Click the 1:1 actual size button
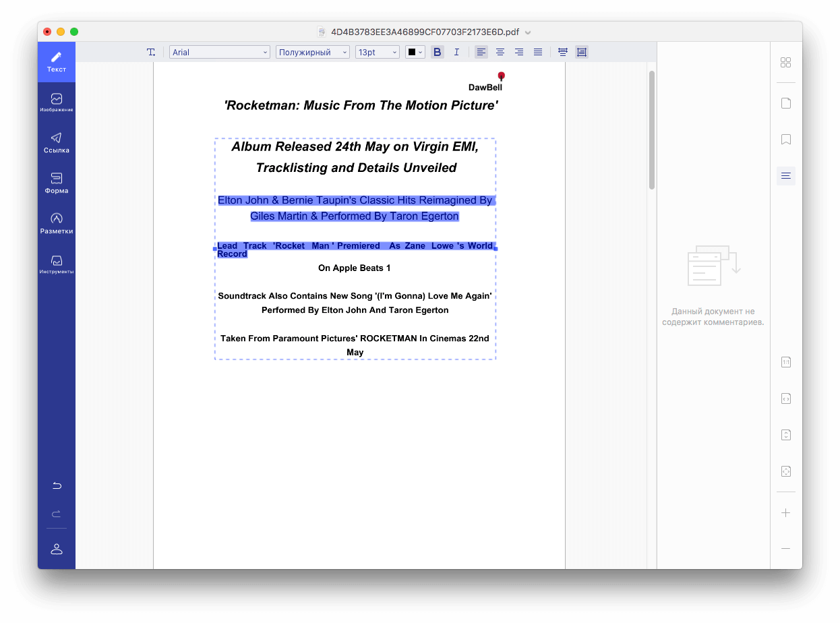The image size is (840, 623). 785,362
